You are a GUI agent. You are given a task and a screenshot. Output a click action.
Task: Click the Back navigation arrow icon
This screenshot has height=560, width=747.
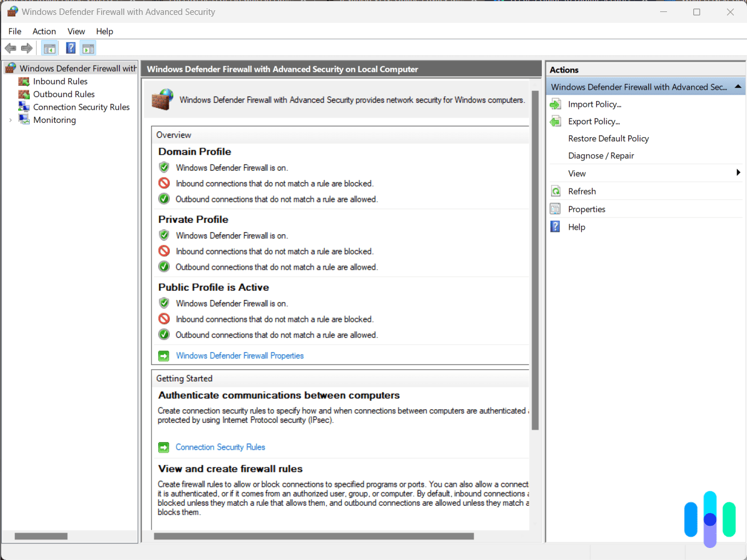point(10,48)
